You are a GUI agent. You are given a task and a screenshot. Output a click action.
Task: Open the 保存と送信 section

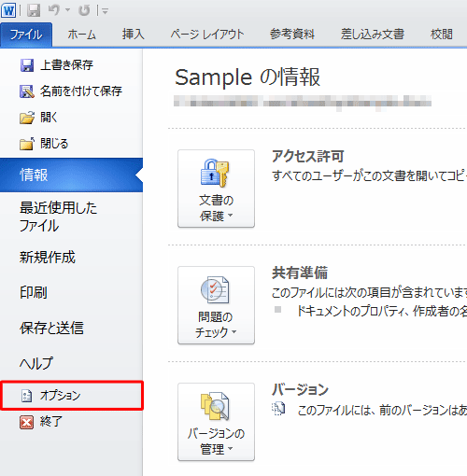point(51,328)
